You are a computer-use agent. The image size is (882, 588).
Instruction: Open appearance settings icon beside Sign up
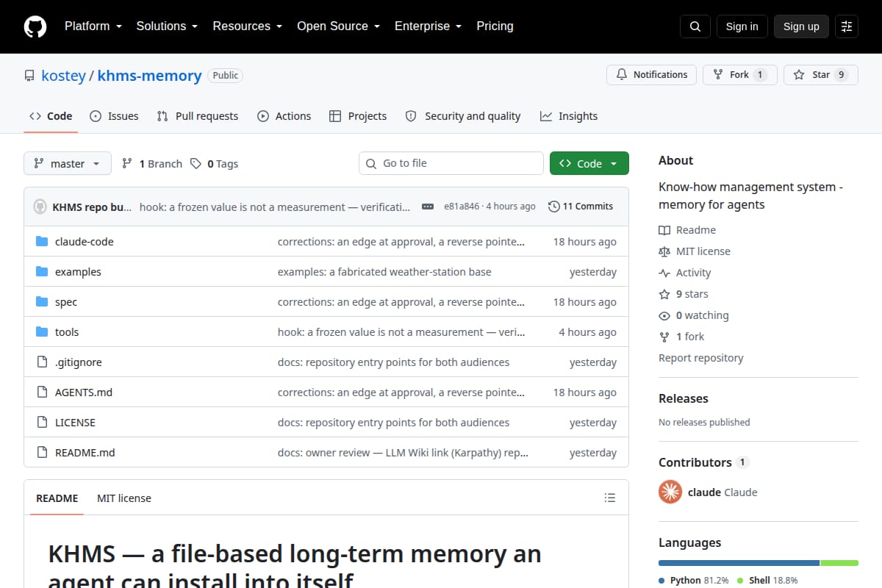847,26
